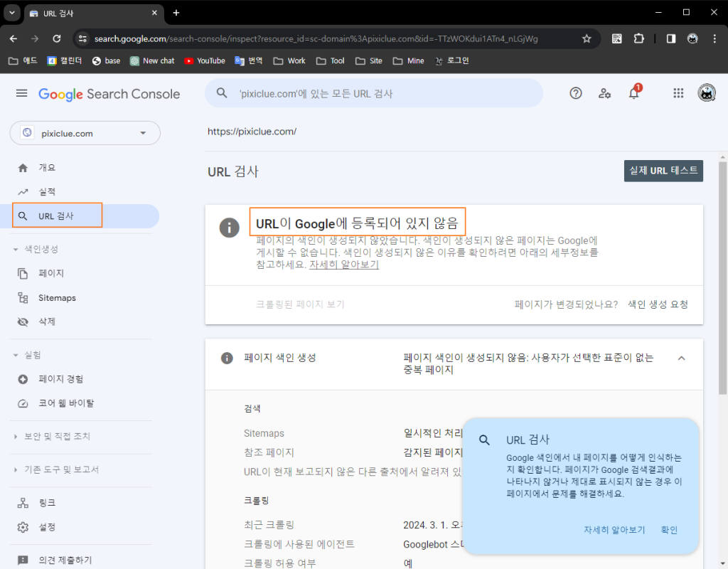Open the Google account avatar

706,93
